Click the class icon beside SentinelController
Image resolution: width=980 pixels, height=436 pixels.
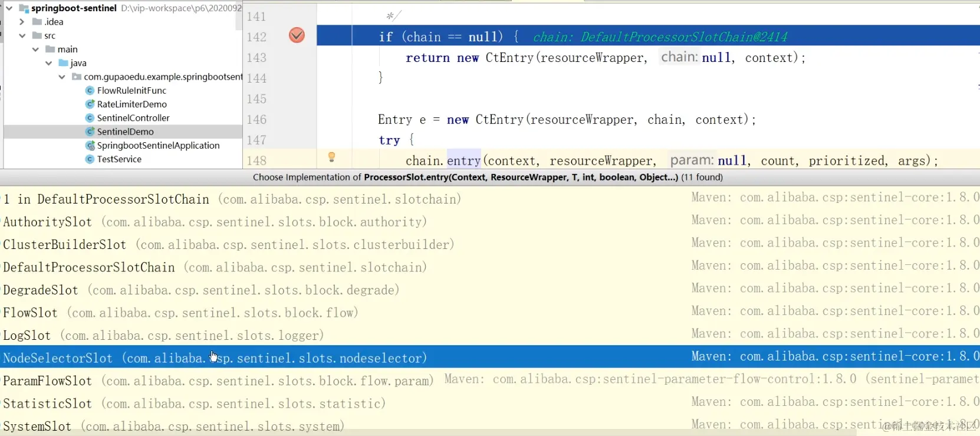tap(90, 118)
